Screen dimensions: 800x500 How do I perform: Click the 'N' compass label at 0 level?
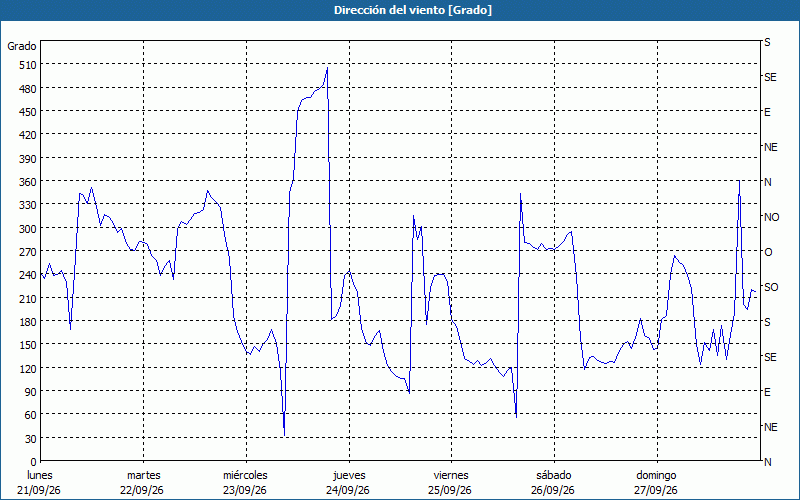(x=768, y=462)
